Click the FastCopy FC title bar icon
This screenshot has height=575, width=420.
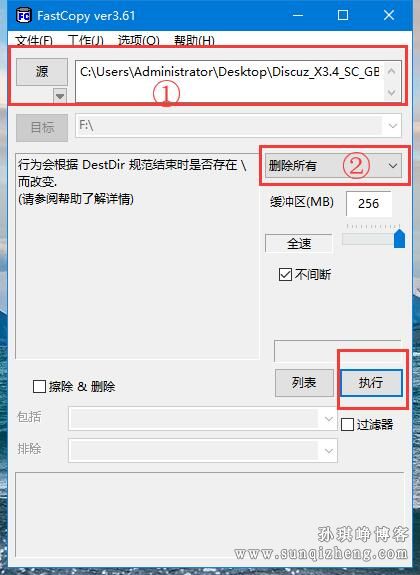point(23,15)
